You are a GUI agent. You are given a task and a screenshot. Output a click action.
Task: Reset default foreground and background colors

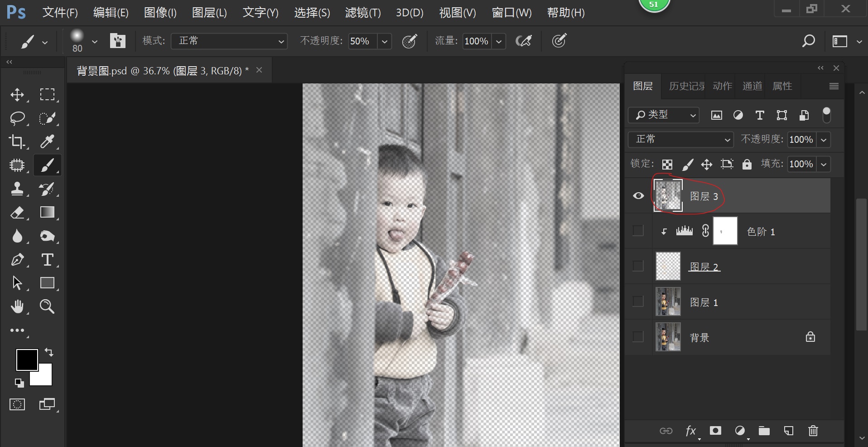[x=19, y=383]
